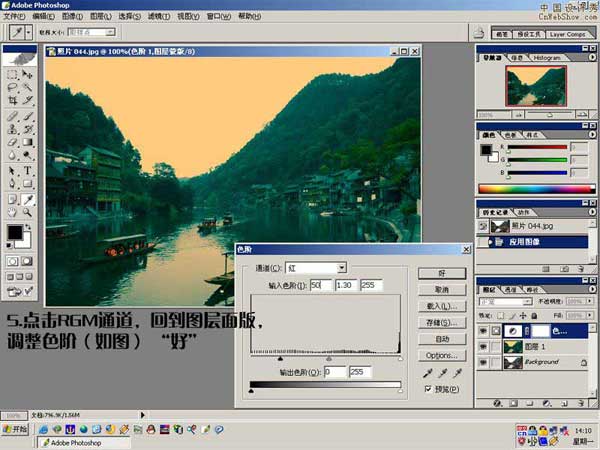The height and width of the screenshot is (450, 600).
Task: Select the Healing Brush tool
Action: click(x=12, y=116)
